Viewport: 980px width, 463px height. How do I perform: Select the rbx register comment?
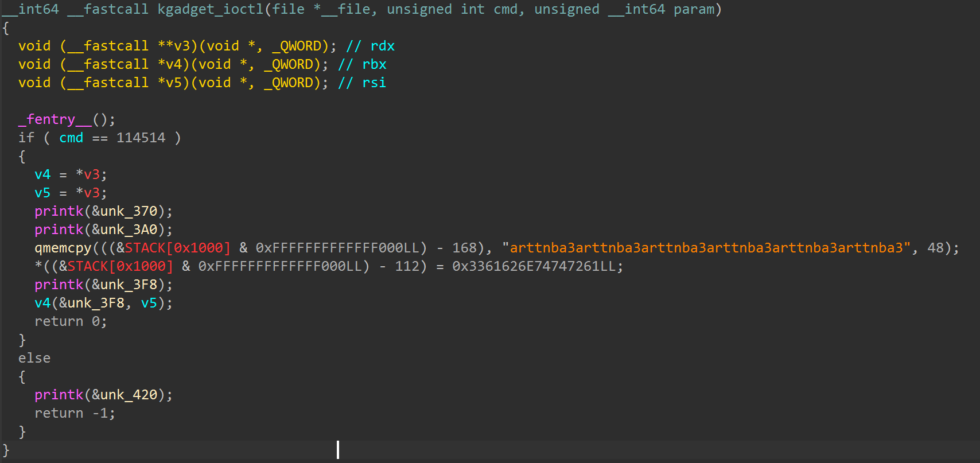(362, 64)
